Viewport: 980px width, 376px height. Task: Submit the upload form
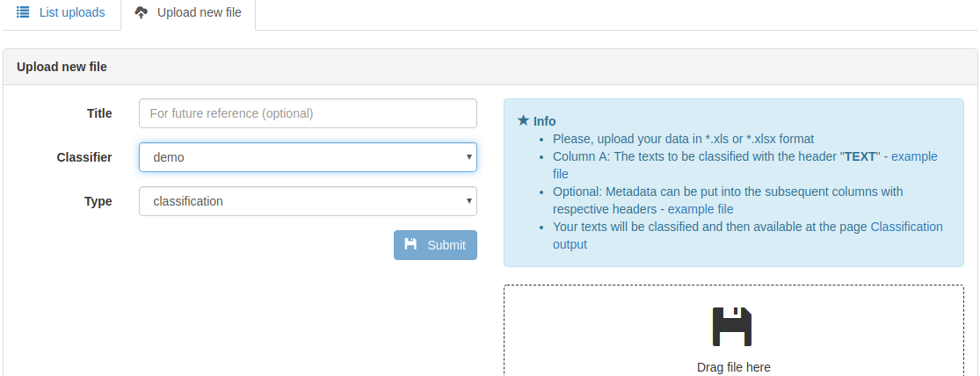click(435, 245)
